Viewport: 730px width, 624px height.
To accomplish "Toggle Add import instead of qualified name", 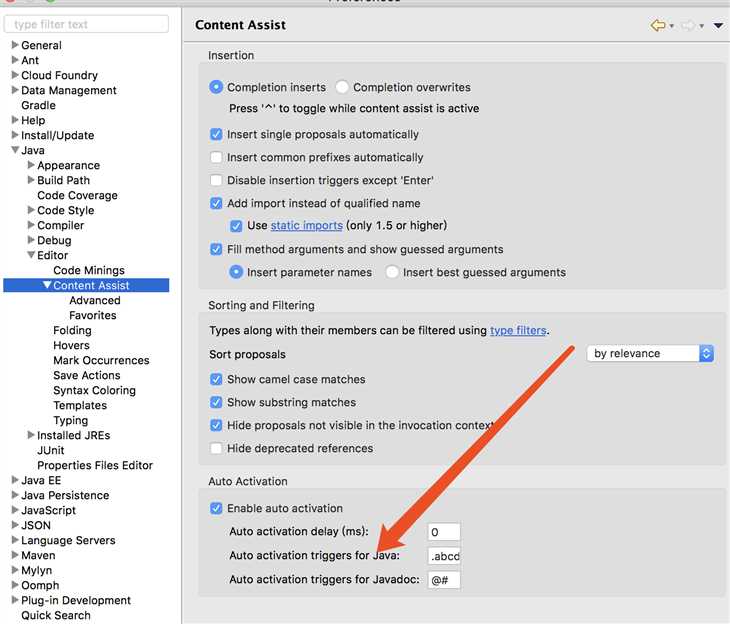I will (x=216, y=203).
